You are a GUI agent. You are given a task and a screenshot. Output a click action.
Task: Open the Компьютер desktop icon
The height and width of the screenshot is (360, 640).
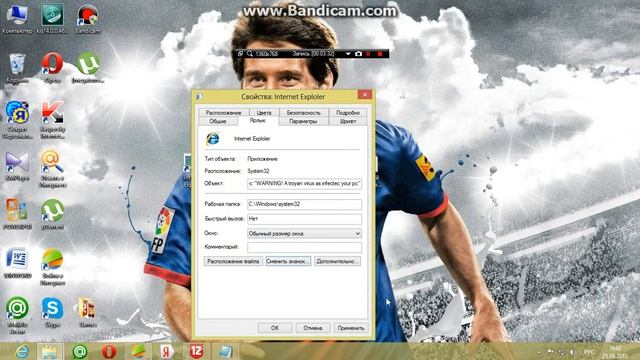(17, 18)
